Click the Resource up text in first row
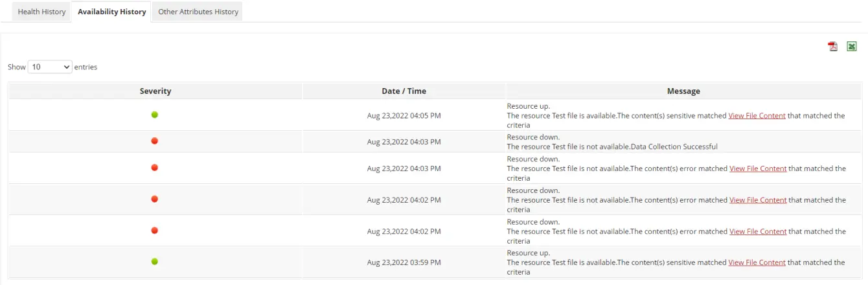The height and width of the screenshot is (285, 868). (528, 106)
